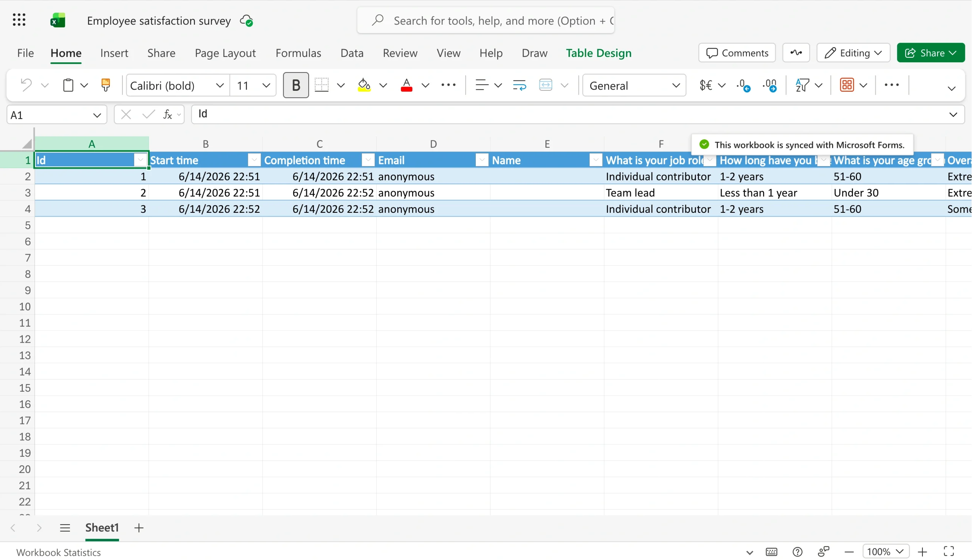Open the Start time filter dropdown
The height and width of the screenshot is (560, 973).
tap(254, 160)
